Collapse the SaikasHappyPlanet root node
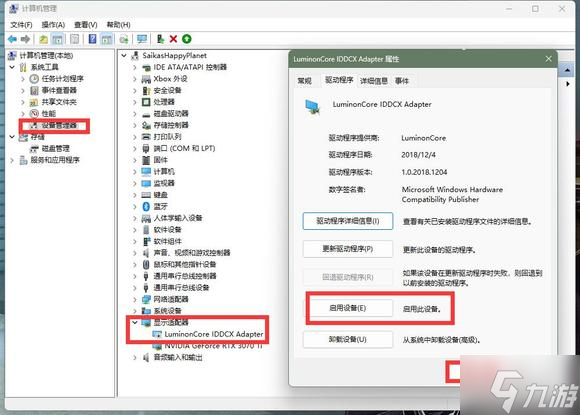The height and width of the screenshot is (415, 580). (x=124, y=55)
